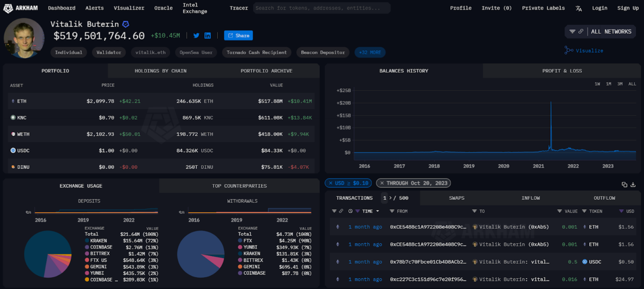Click the Visualize graph icon
The width and height of the screenshot is (644, 289).
(568, 51)
